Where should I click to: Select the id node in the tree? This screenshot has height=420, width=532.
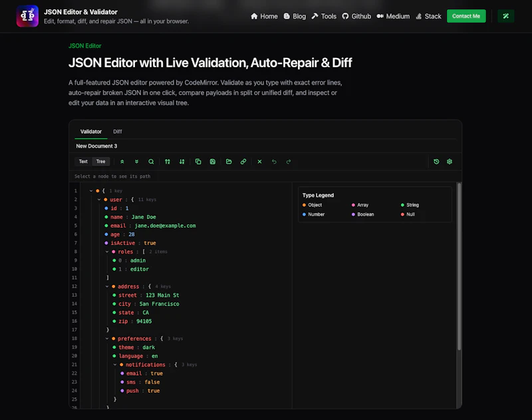click(x=117, y=208)
